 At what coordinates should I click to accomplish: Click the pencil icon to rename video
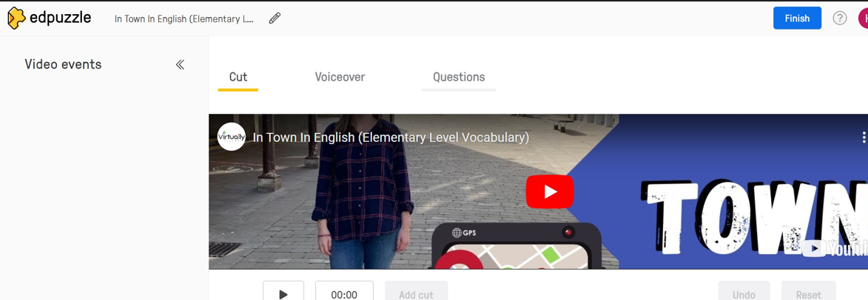pos(275,18)
